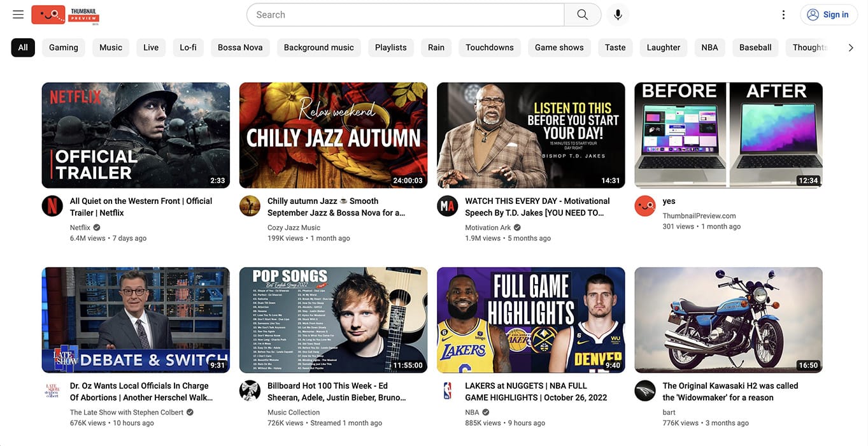
Task: Click the Motivation Ark channel avatar
Action: [447, 206]
